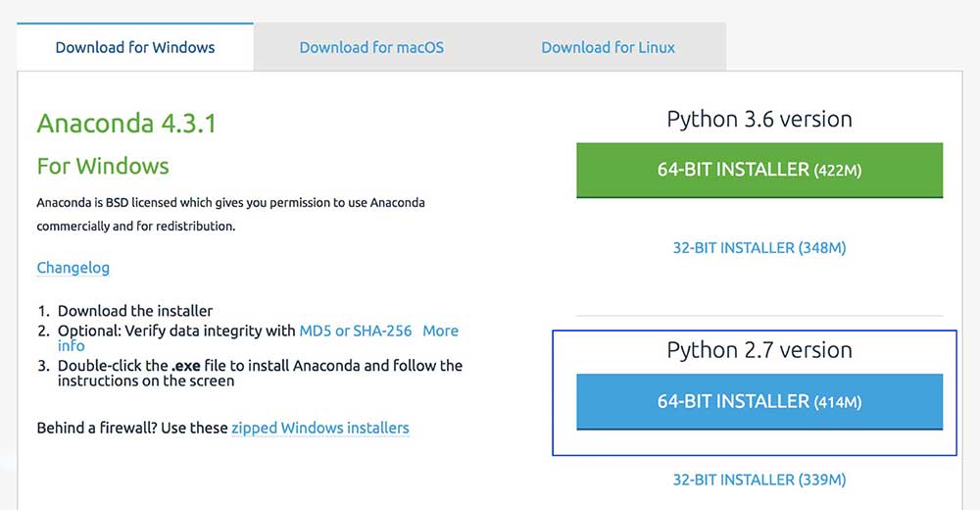This screenshot has height=510, width=980.
Task: Click the Python 2.7 version heading
Action: point(759,350)
